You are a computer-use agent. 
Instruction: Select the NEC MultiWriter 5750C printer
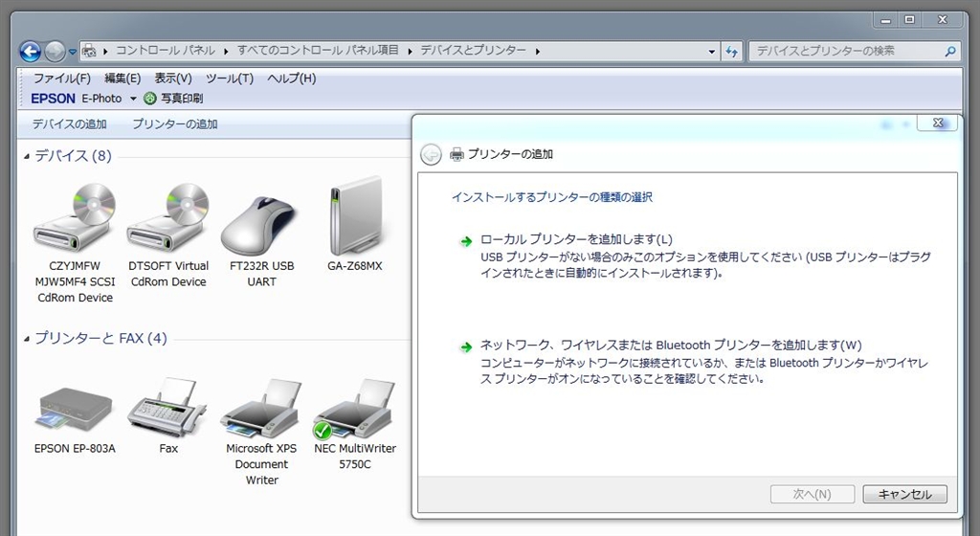354,408
